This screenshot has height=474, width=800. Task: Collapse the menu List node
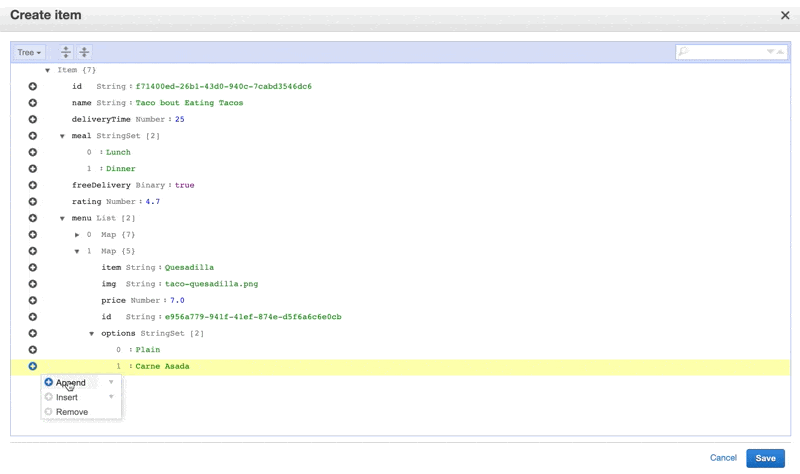click(62, 218)
